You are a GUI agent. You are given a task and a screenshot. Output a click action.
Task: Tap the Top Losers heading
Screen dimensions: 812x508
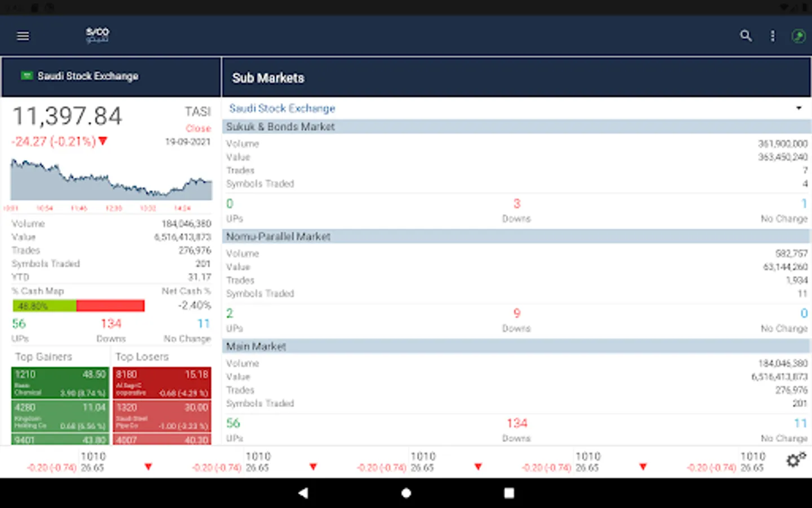(x=142, y=357)
